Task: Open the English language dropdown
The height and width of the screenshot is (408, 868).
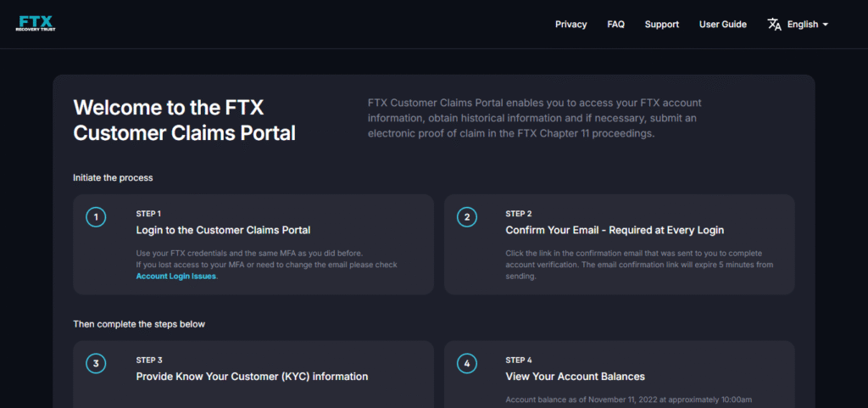Action: tap(808, 25)
